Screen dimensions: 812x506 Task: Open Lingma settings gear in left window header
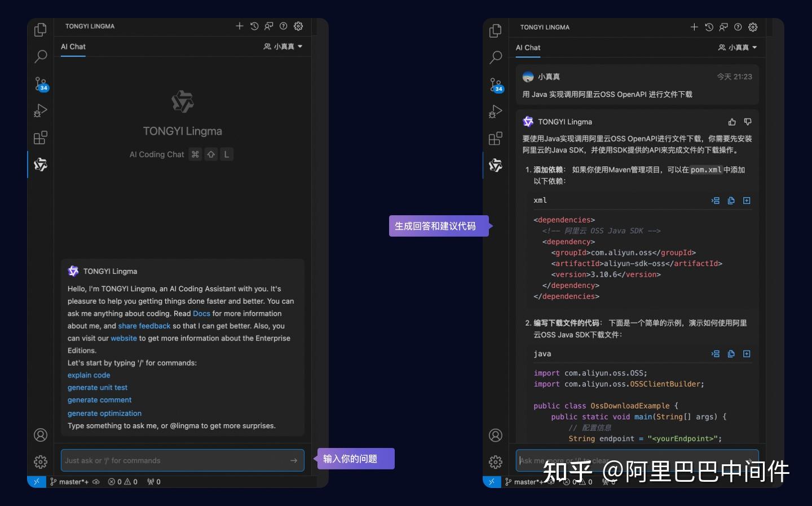pos(298,26)
